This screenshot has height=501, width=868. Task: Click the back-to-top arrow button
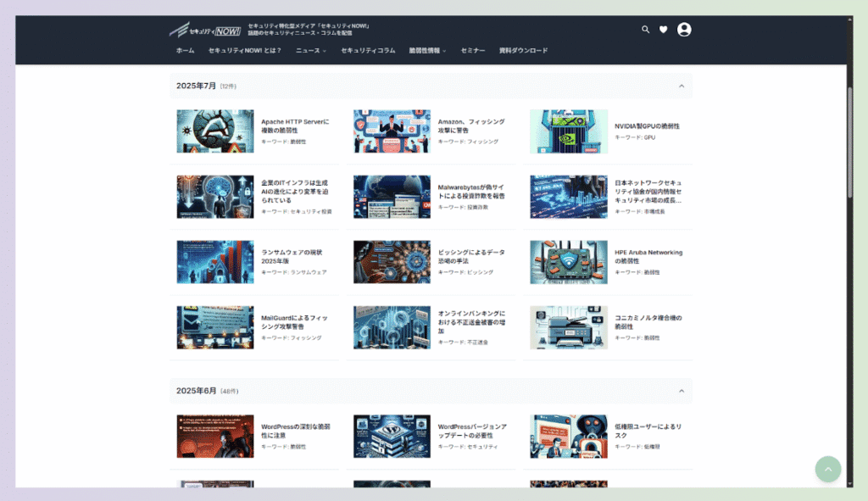(828, 469)
